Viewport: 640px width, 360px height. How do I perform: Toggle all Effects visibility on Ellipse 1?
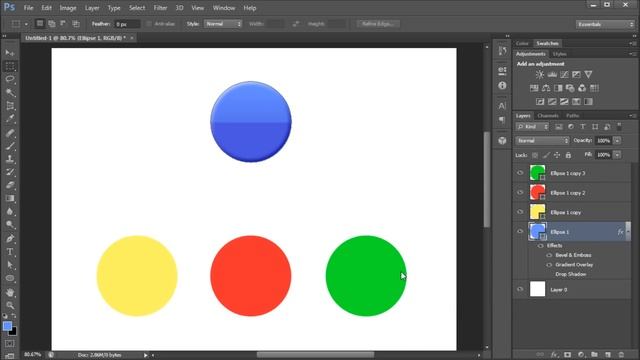[540, 246]
